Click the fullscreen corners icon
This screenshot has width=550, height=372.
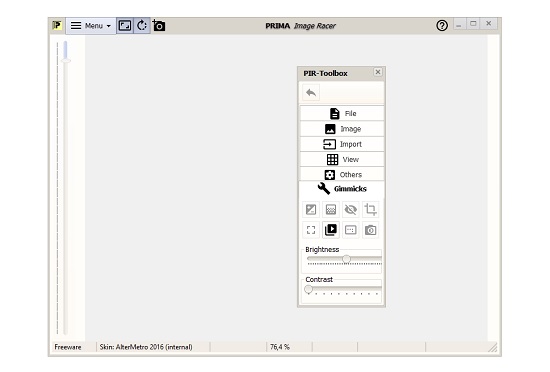pyautogui.click(x=311, y=230)
